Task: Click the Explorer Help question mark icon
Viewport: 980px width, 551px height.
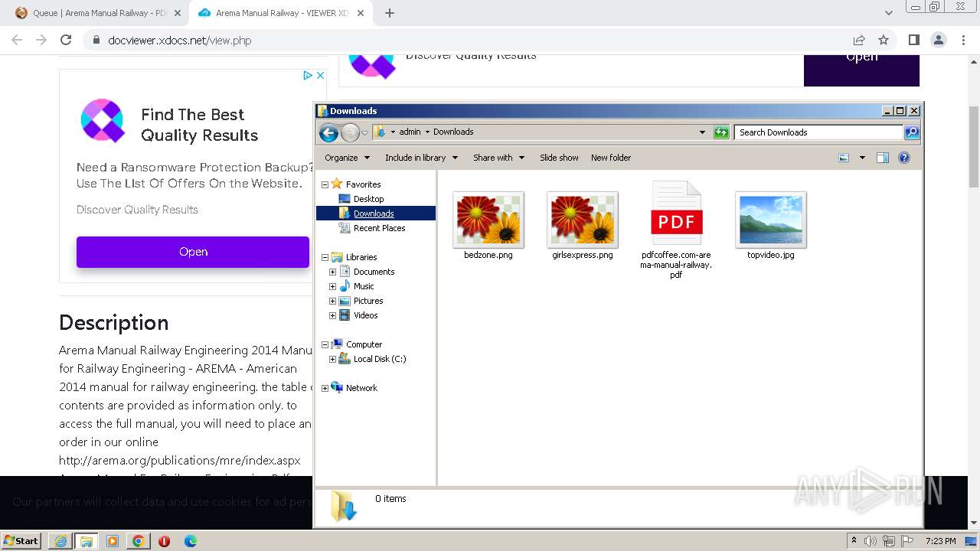Action: click(x=904, y=158)
